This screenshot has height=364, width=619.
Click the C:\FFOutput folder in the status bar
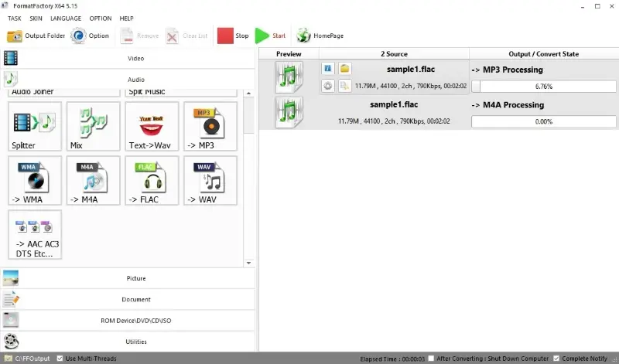28,359
